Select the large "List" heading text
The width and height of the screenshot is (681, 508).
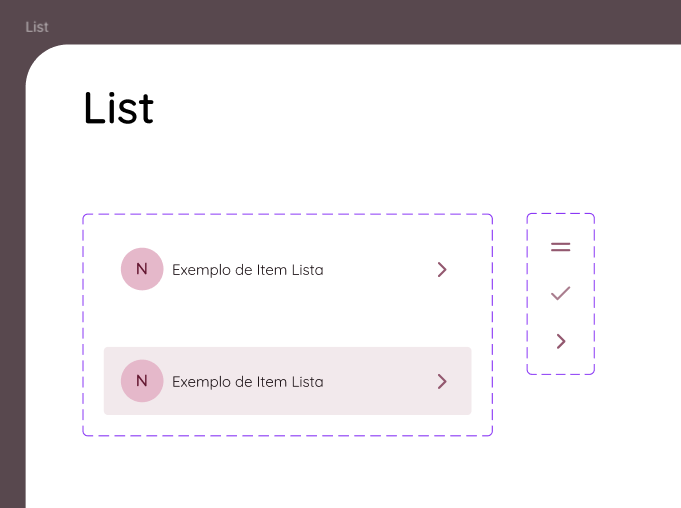pos(118,108)
